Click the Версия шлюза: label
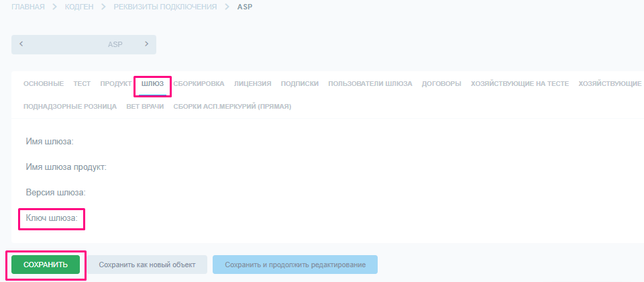The width and height of the screenshot is (644, 282). tap(56, 193)
